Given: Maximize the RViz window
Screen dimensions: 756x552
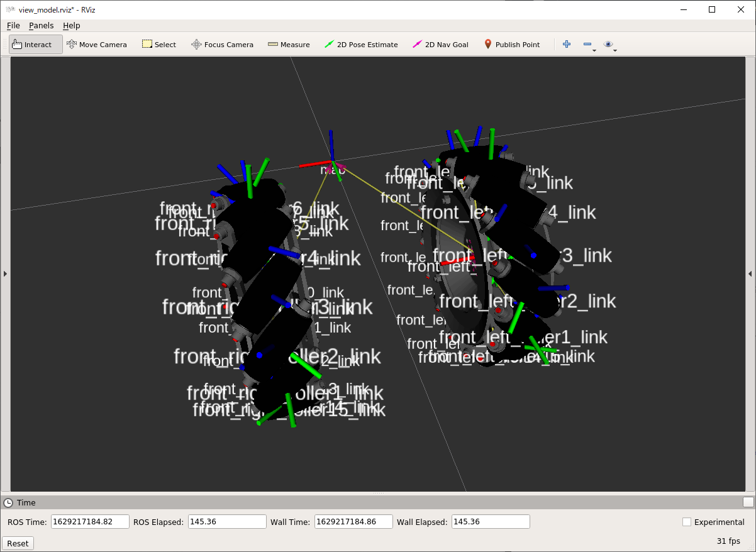Looking at the screenshot, I should [x=711, y=9].
